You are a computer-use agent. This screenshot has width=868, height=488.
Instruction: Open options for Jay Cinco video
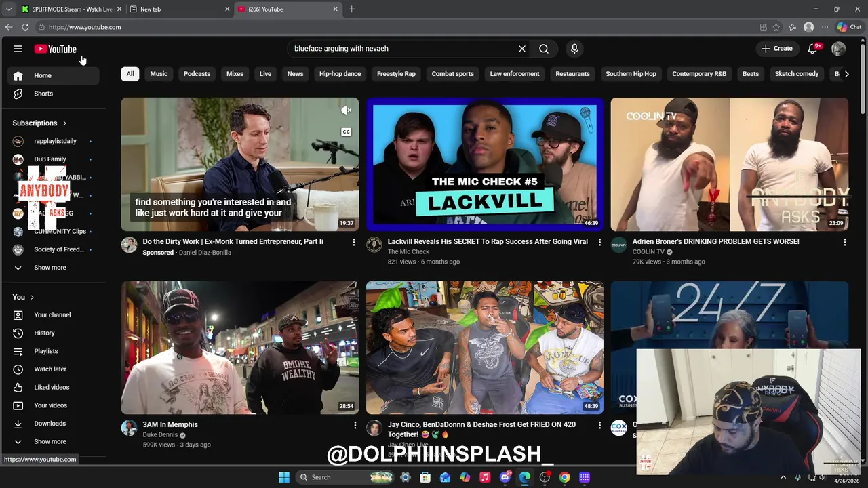click(x=599, y=425)
